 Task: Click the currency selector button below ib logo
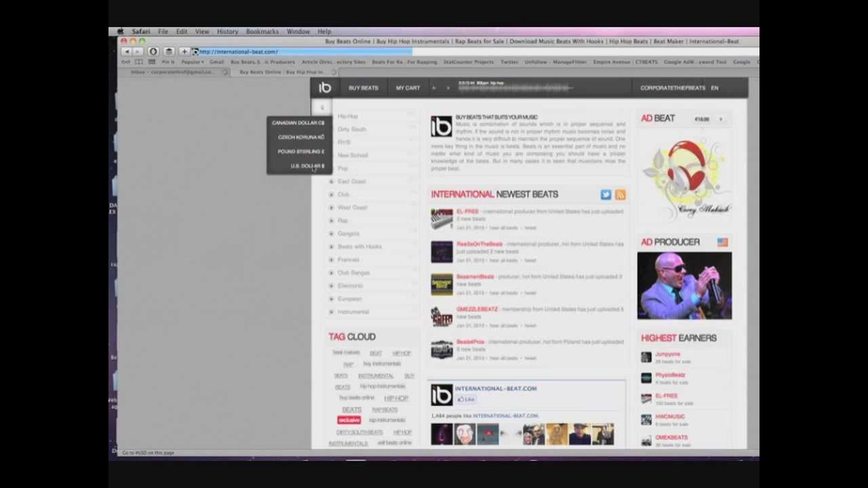(x=322, y=107)
